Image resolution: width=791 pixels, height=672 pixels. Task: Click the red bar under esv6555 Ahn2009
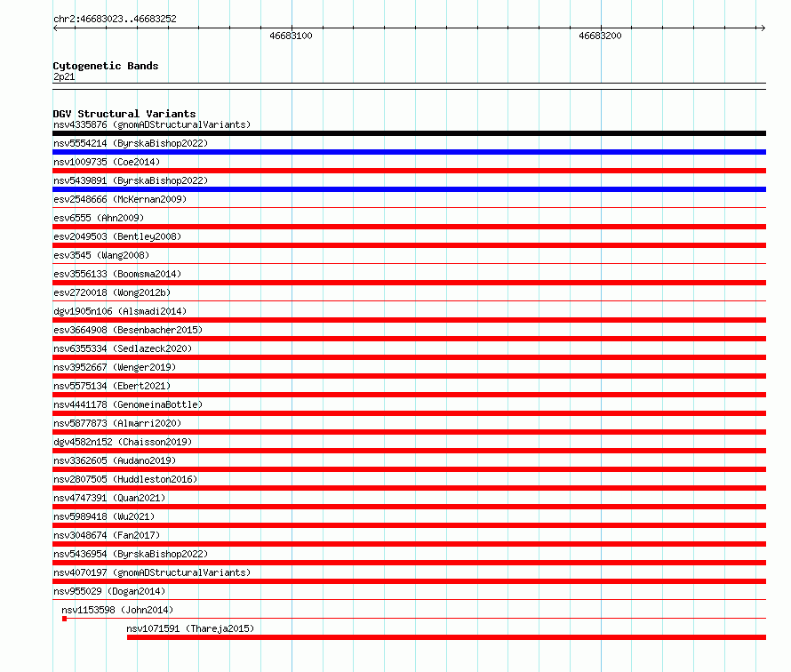point(409,227)
